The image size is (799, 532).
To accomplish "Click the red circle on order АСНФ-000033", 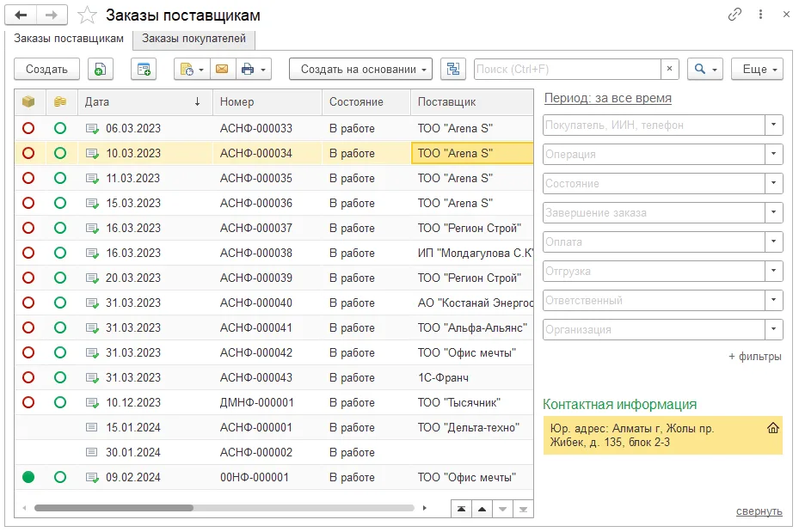I will tap(28, 128).
